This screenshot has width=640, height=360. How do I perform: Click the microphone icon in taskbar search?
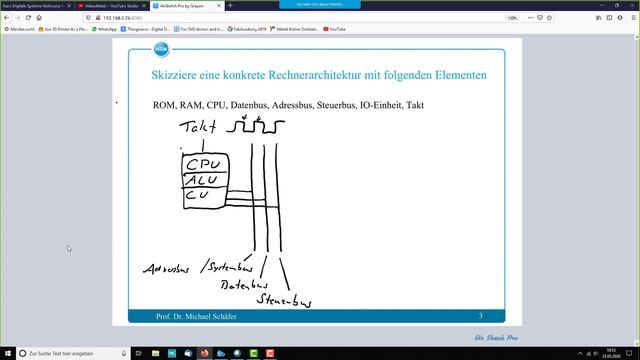coord(123,353)
